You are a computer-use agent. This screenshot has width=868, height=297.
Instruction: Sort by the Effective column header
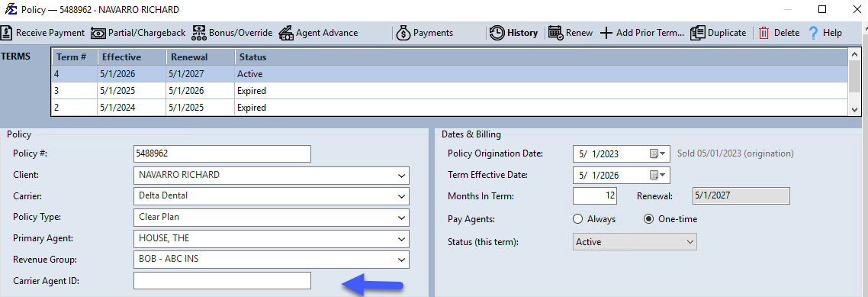click(132, 57)
